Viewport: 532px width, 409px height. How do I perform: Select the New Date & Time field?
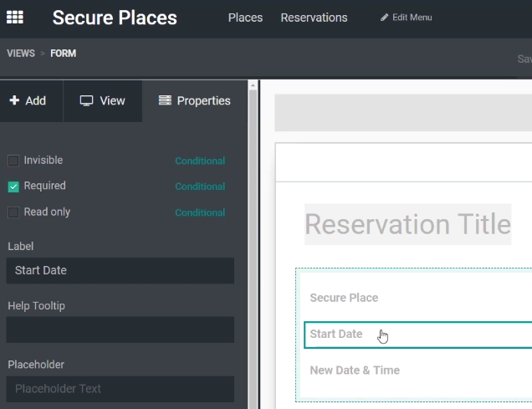pyautogui.click(x=355, y=371)
